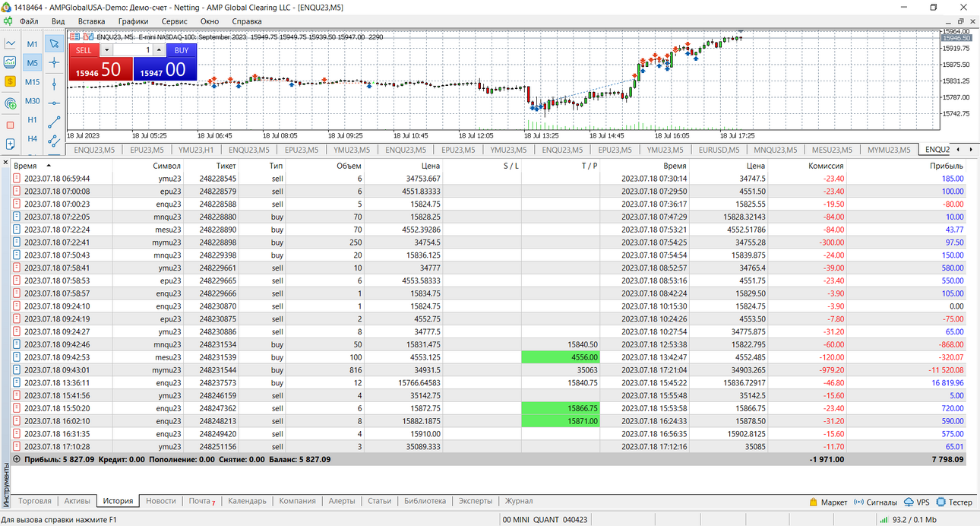Click the yellow dollar trading icon
The image size is (980, 526).
(11, 81)
